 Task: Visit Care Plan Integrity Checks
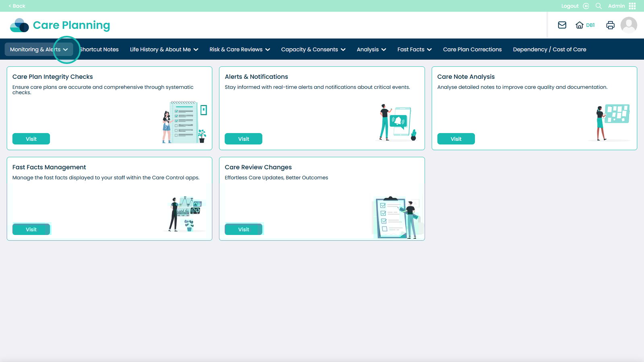[31, 139]
